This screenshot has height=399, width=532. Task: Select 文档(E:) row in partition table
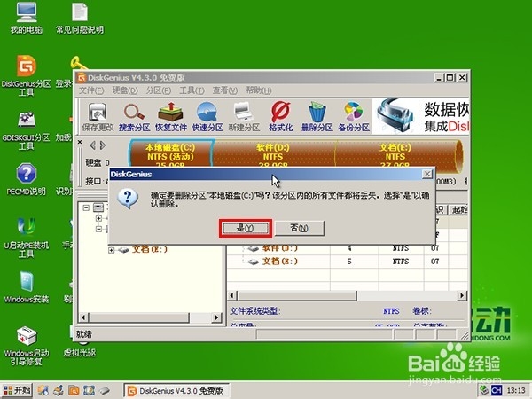click(x=347, y=262)
